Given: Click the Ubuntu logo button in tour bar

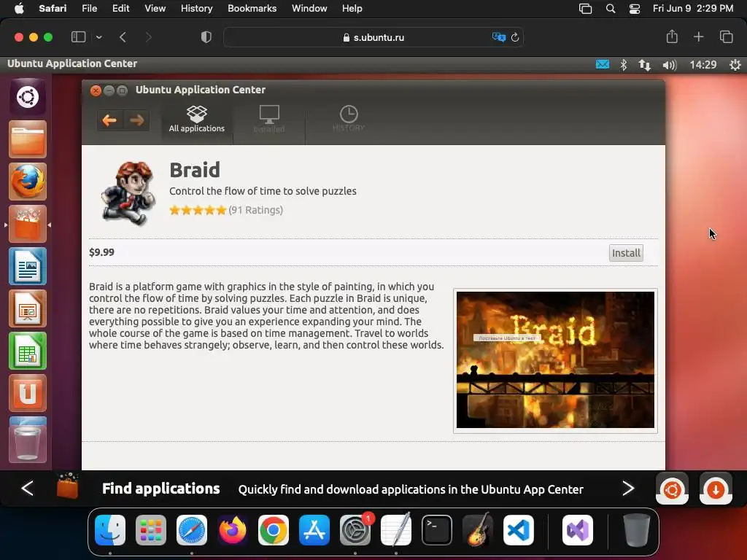Looking at the screenshot, I should [672, 489].
